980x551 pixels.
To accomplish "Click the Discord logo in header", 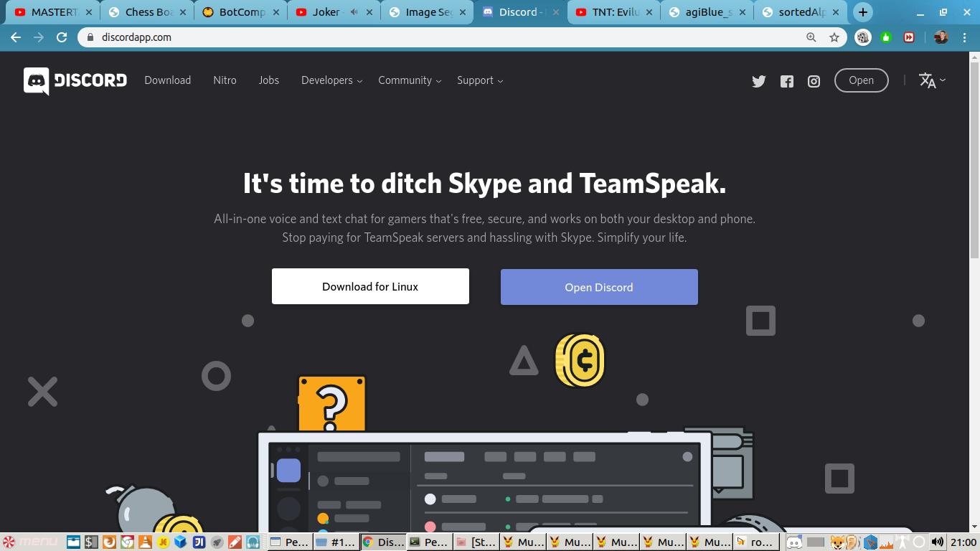I will [75, 80].
